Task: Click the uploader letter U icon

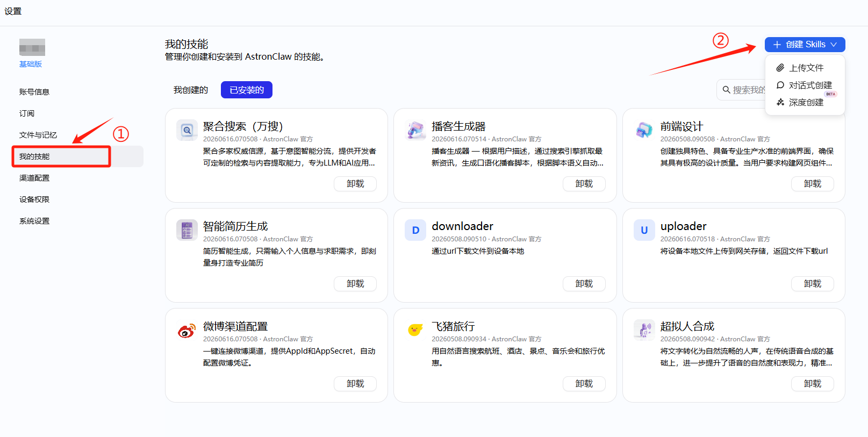Action: tap(644, 230)
